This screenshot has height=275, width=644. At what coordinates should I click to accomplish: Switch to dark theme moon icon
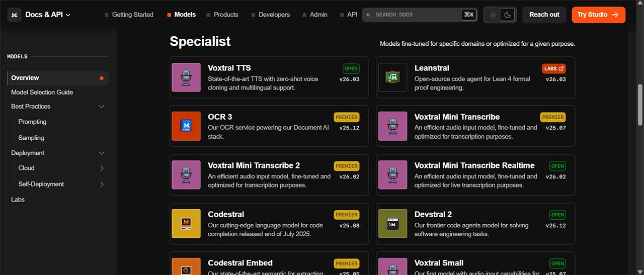click(x=508, y=15)
